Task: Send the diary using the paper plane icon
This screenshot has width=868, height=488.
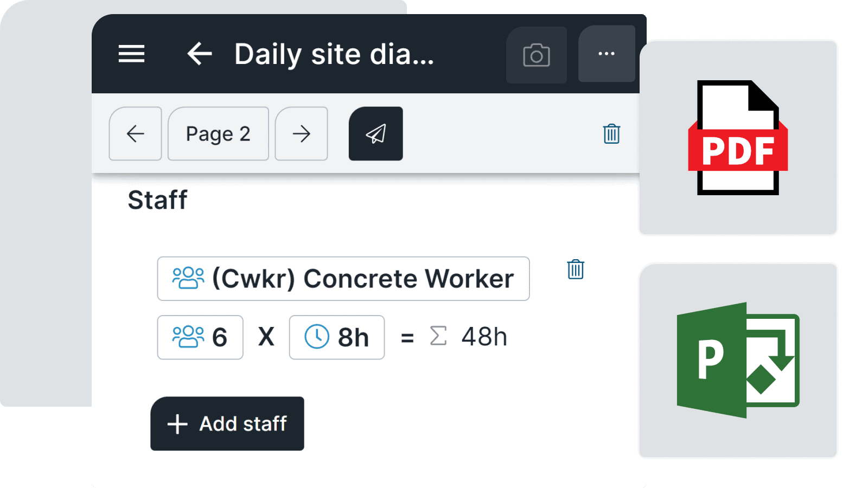Action: (375, 134)
